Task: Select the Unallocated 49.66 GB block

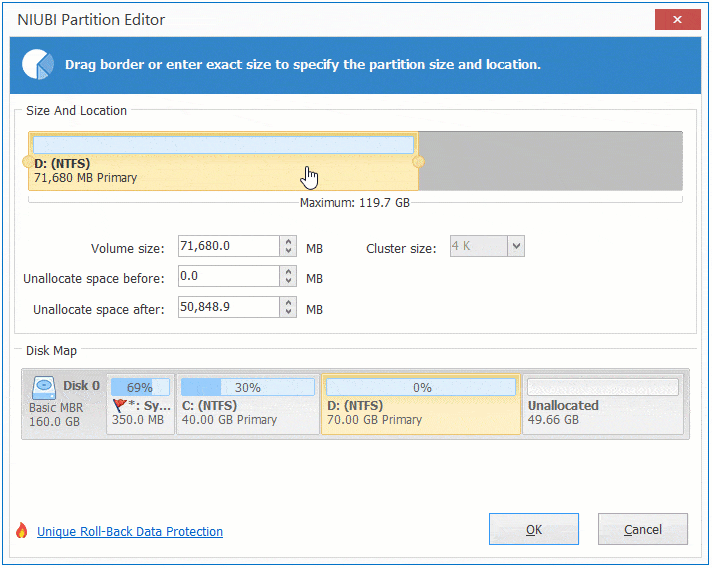Action: [x=602, y=406]
